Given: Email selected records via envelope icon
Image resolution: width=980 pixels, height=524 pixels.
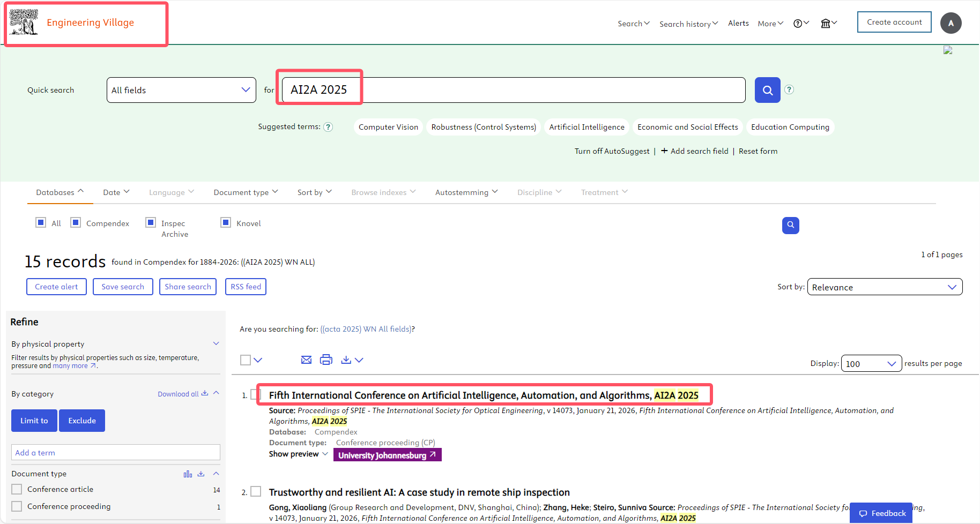Looking at the screenshot, I should point(306,360).
